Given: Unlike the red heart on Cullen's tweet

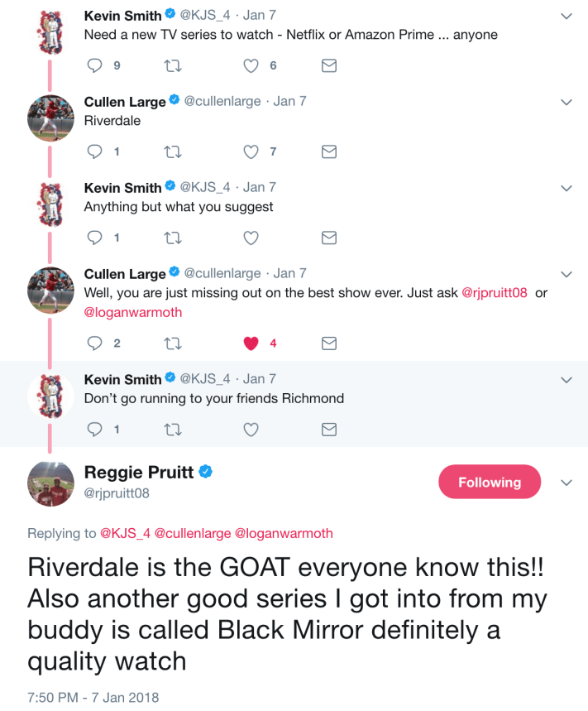Looking at the screenshot, I should point(250,343).
